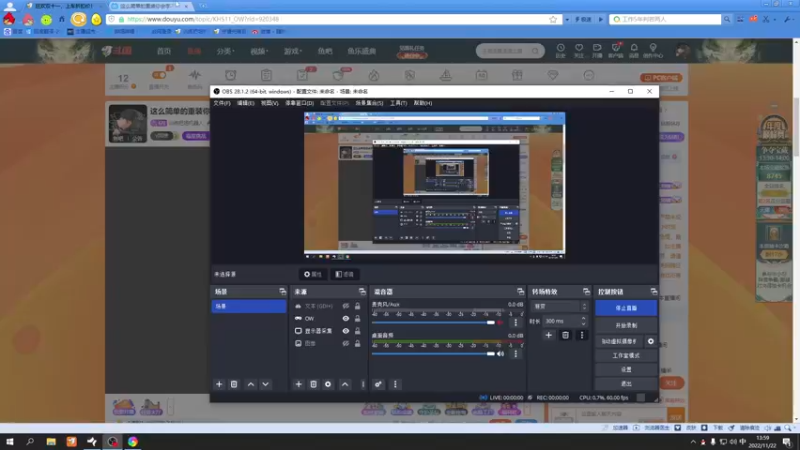
Task: Open OBS 帮助(H) menu
Action: pos(423,103)
